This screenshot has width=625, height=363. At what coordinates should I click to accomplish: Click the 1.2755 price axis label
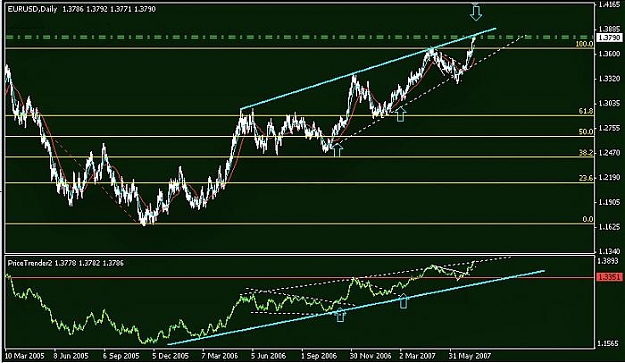609,128
